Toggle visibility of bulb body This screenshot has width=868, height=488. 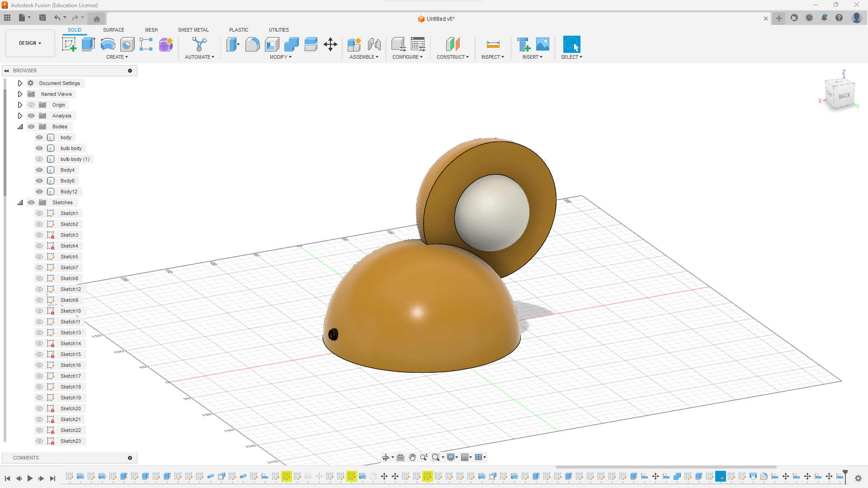click(39, 148)
